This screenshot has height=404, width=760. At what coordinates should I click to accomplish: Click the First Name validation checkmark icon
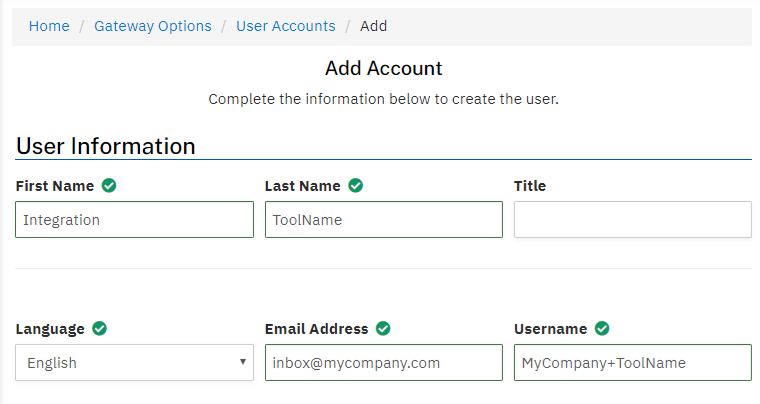pos(109,185)
